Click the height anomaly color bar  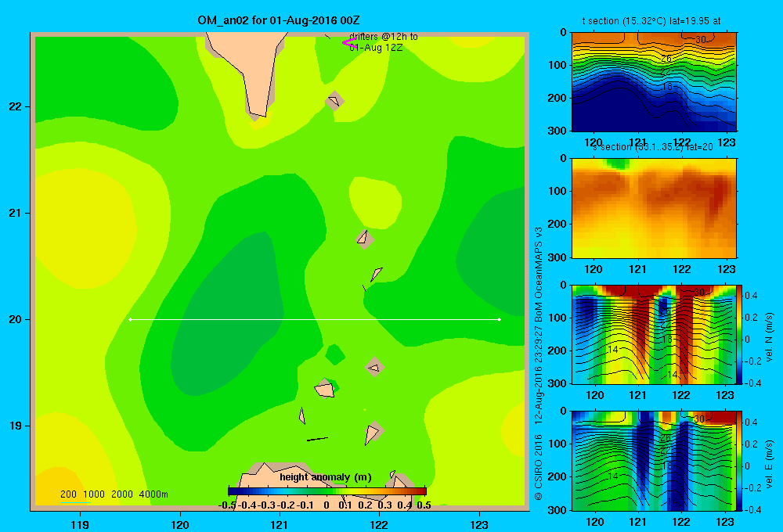click(327, 491)
